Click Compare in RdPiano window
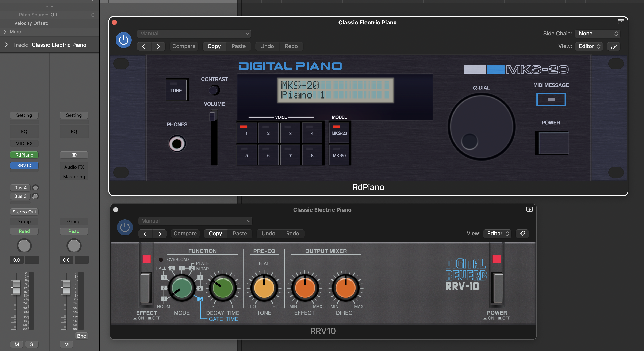The height and width of the screenshot is (351, 644). (x=184, y=46)
